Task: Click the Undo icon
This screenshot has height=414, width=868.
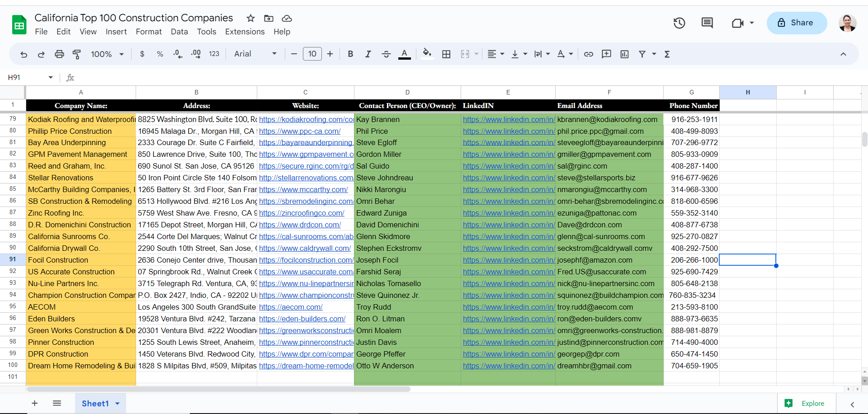Action: 24,54
